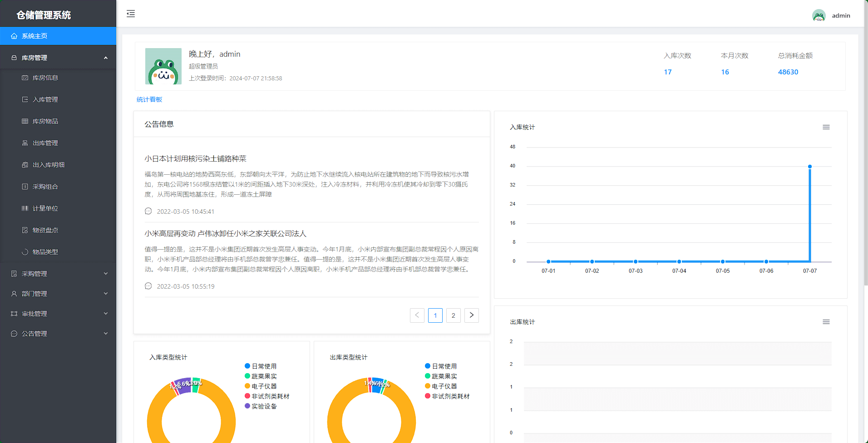Click the 采购管理 menu icon

coord(14,274)
